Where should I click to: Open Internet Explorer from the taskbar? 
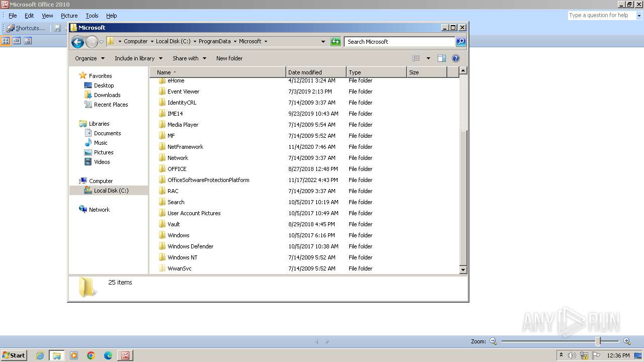pos(40,355)
